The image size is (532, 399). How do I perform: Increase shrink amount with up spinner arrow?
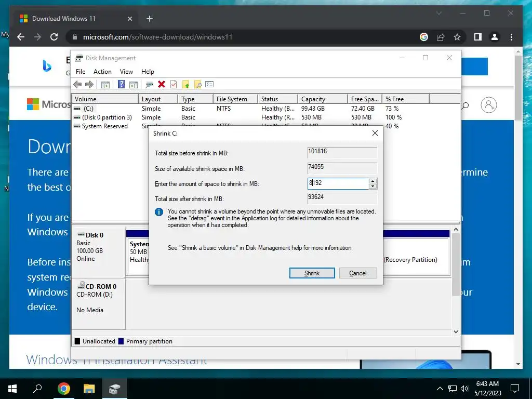(x=373, y=181)
